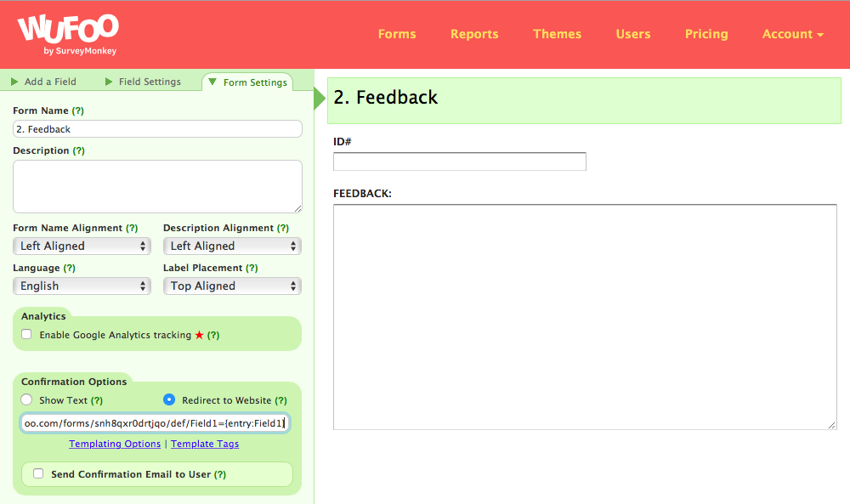850x504 pixels.
Task: Go to Users in the navigation
Action: pos(632,34)
